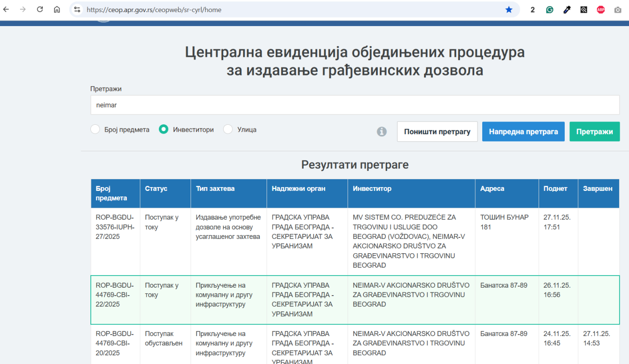Open the Adblock Plus (ABP) extension
629x364 pixels.
[601, 9]
